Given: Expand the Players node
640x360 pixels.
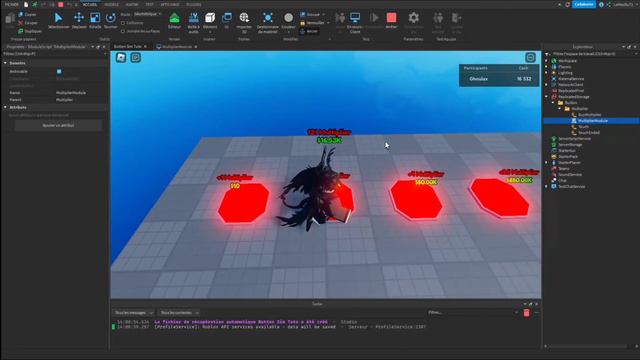Looking at the screenshot, I should click(x=547, y=67).
